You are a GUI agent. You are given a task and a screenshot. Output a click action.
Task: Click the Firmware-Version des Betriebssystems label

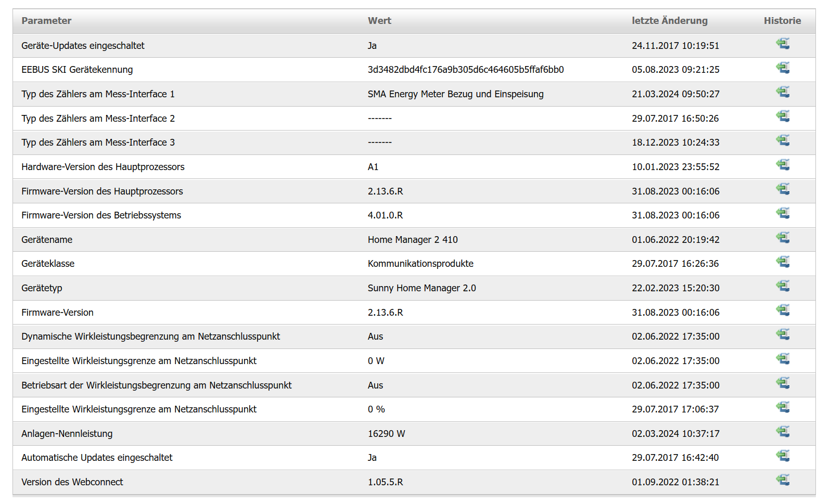pos(101,215)
